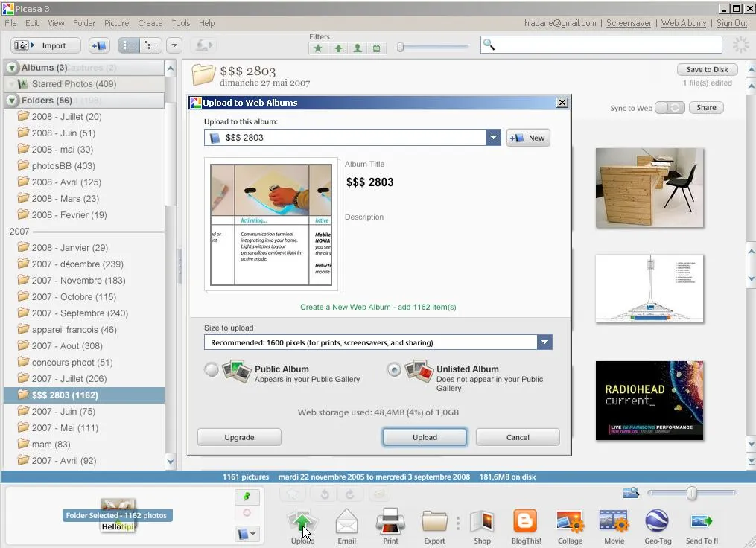
Task: Click the Email icon
Action: 346,526
